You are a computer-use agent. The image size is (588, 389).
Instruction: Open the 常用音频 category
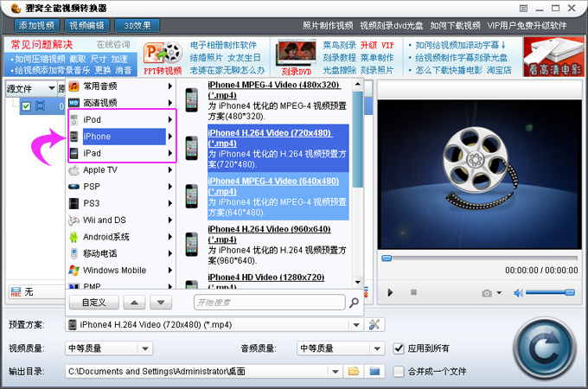121,86
